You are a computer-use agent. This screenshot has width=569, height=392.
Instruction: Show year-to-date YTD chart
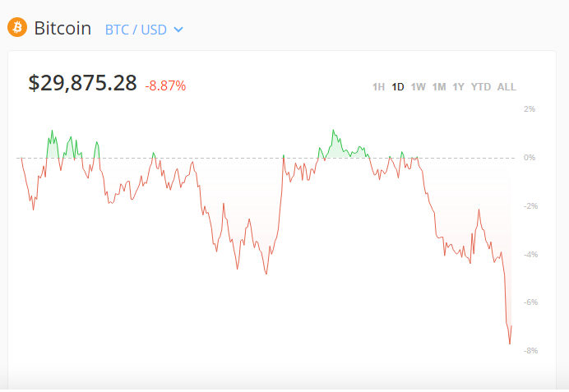point(481,87)
